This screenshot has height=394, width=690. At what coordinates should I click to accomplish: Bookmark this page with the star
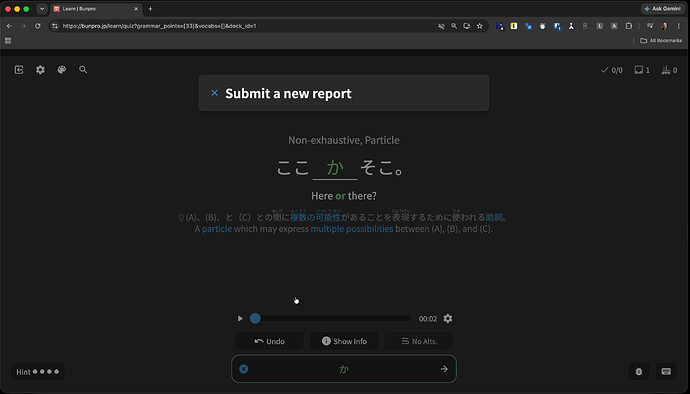click(x=480, y=26)
